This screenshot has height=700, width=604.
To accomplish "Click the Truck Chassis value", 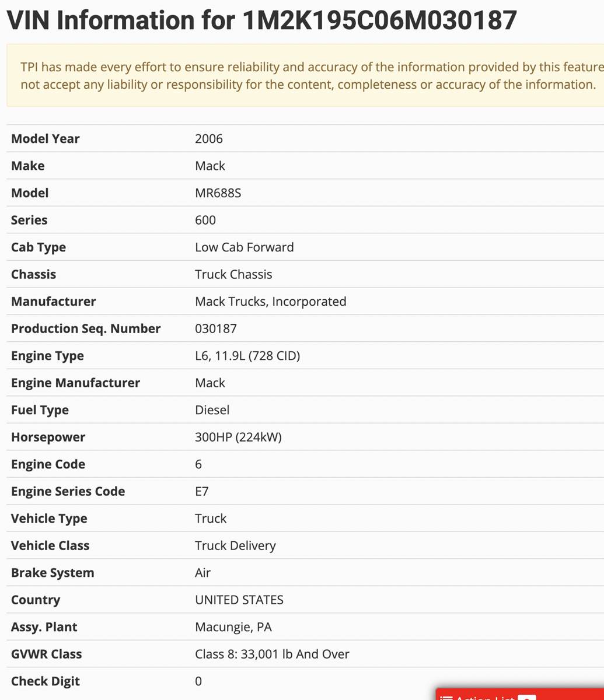I will pos(233,274).
